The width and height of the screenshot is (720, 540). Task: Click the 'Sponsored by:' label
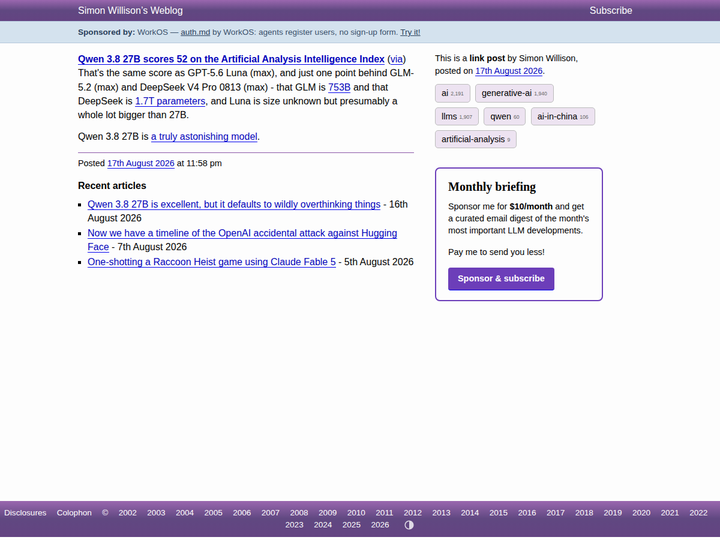(x=107, y=32)
